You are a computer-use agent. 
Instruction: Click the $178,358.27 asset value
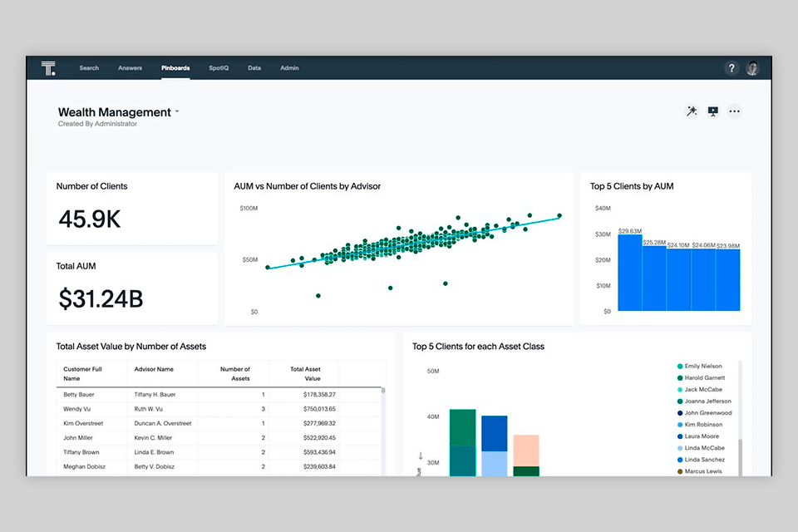click(x=319, y=395)
